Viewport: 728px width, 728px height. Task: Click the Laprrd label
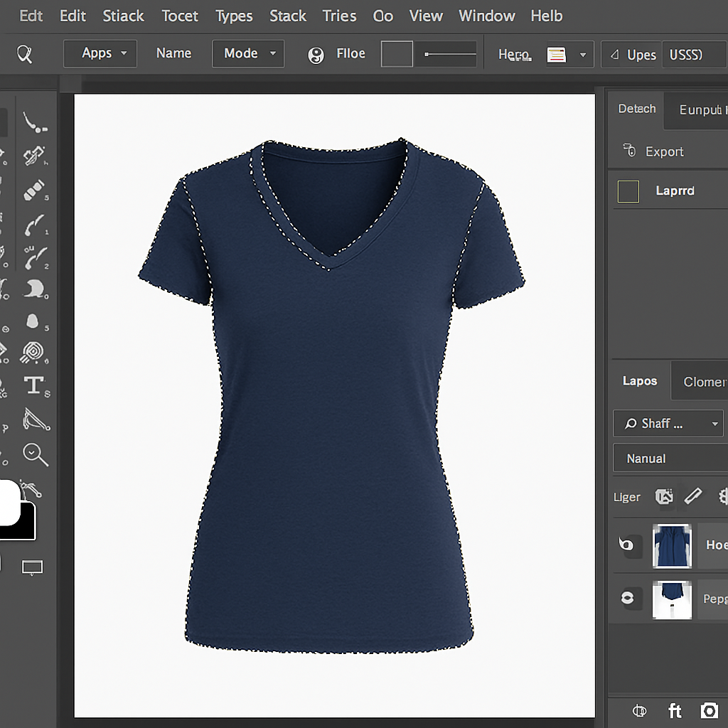675,191
